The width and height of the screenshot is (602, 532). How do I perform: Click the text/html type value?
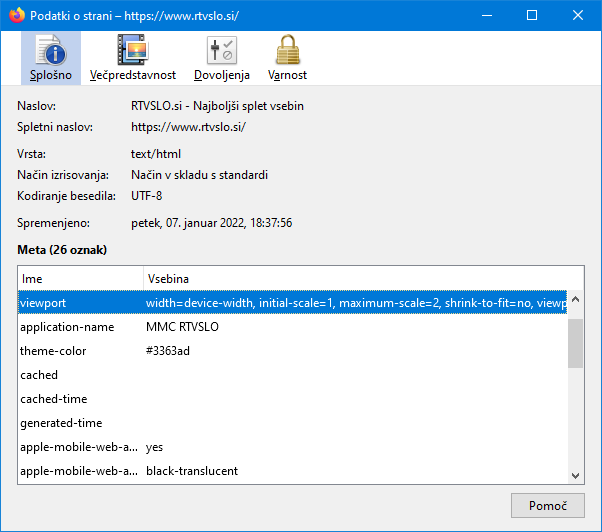[156, 154]
